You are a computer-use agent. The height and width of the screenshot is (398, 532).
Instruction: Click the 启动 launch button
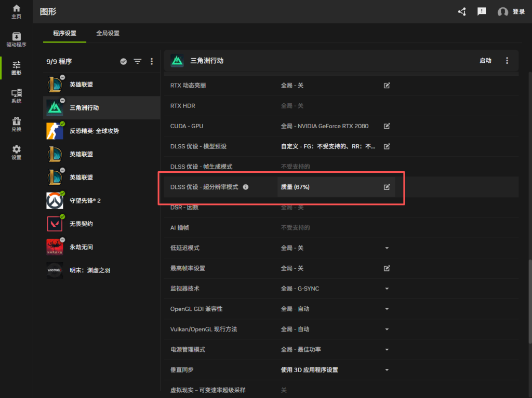click(x=485, y=61)
